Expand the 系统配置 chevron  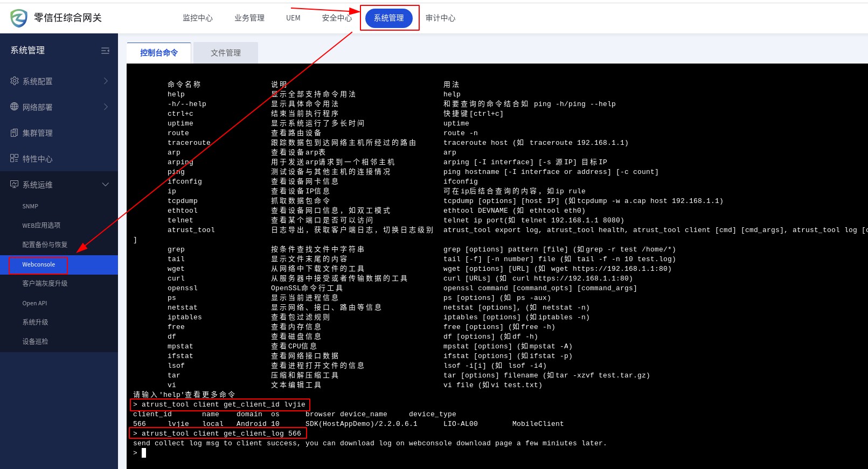(106, 81)
